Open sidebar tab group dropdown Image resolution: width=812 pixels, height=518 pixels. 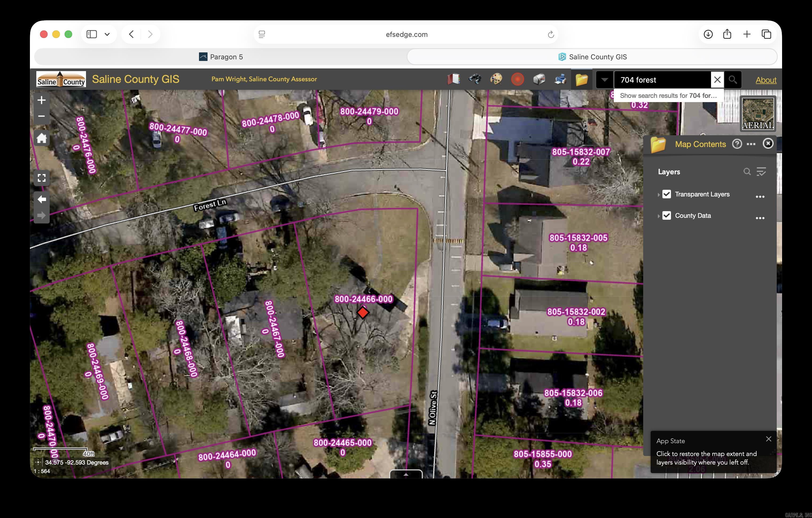pos(107,34)
